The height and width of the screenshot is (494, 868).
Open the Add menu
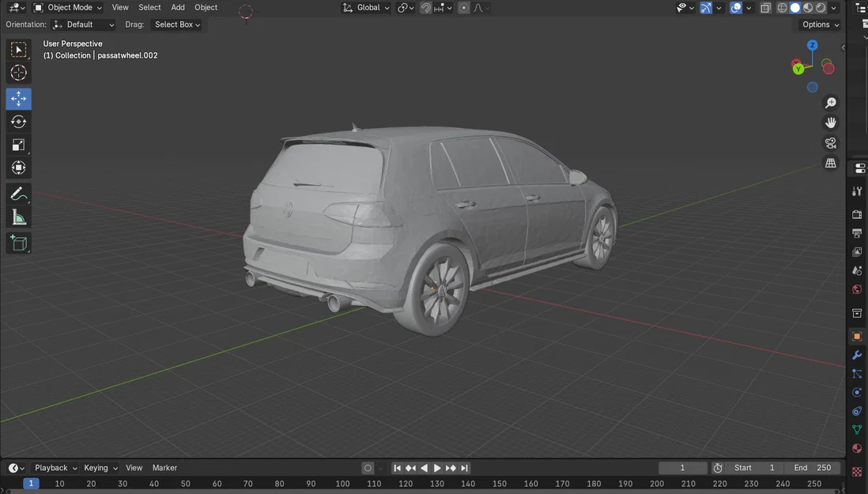tap(177, 7)
